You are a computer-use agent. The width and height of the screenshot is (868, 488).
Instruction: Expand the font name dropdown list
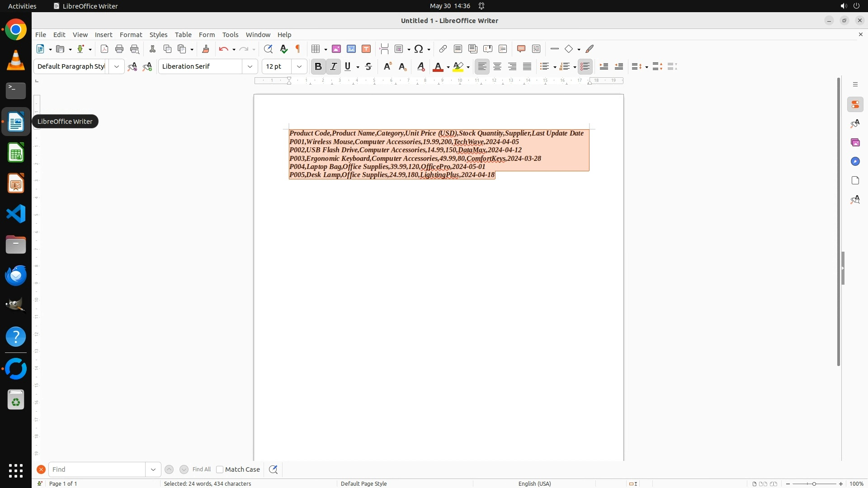coord(250,66)
